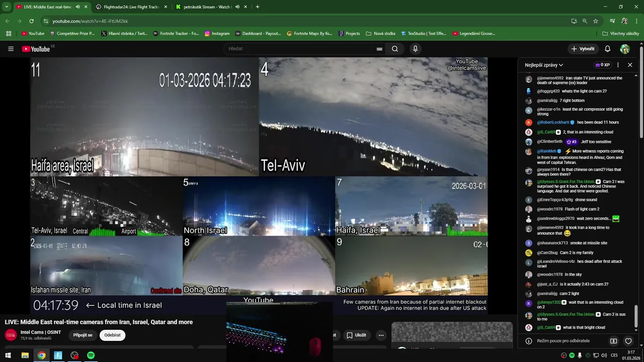644x362 pixels.
Task: Open File Explorer from taskbar
Action: [x=25, y=355]
